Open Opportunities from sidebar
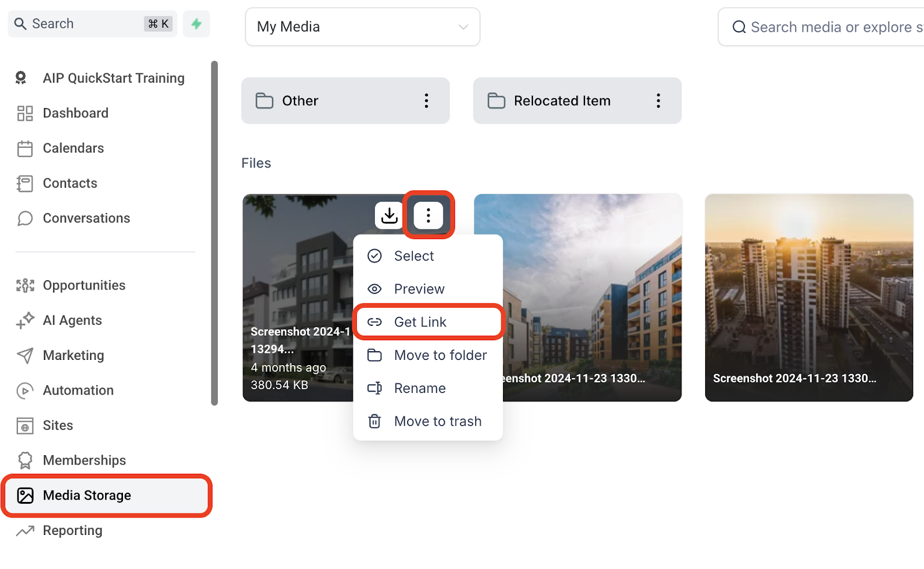The height and width of the screenshot is (569, 924). pos(84,285)
